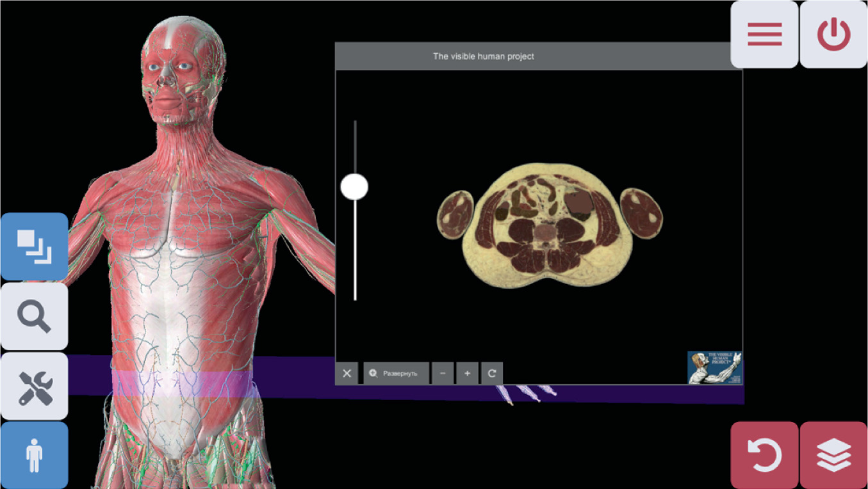Click the Visible Human Project logo thumbnail
This screenshot has height=489, width=868.
(715, 367)
